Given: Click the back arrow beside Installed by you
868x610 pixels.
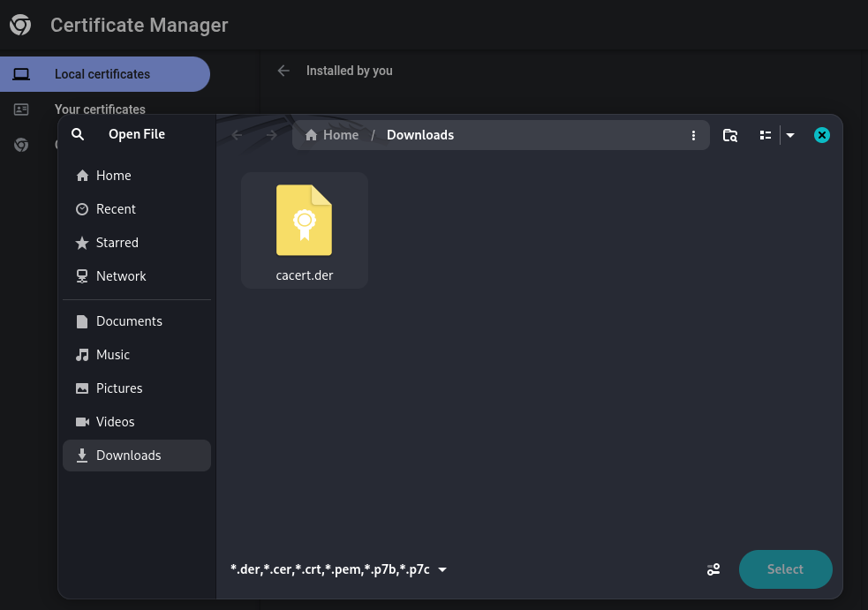Looking at the screenshot, I should pyautogui.click(x=283, y=71).
